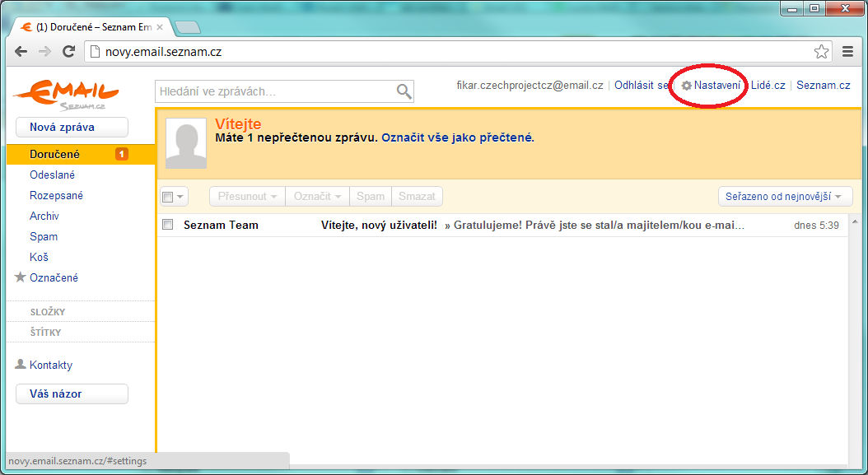Click the profile avatar placeholder image
Screen dimensions: 868x475
pyautogui.click(x=186, y=143)
